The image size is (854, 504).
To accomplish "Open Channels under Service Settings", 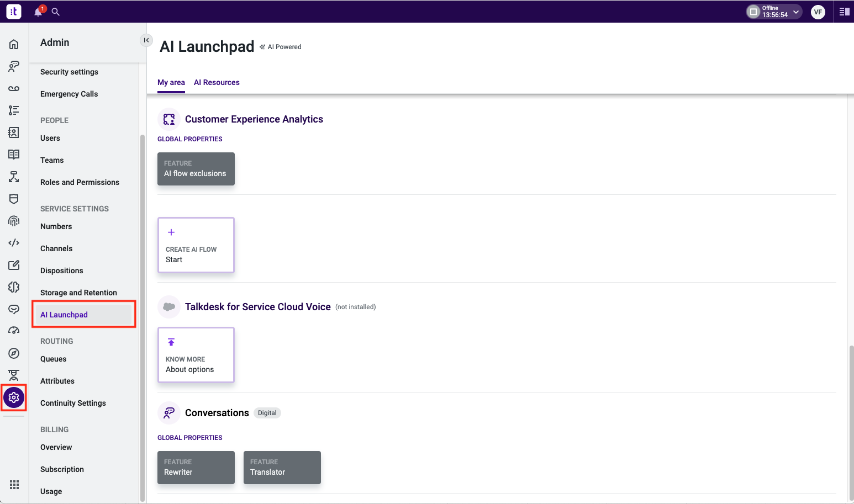I will [56, 248].
